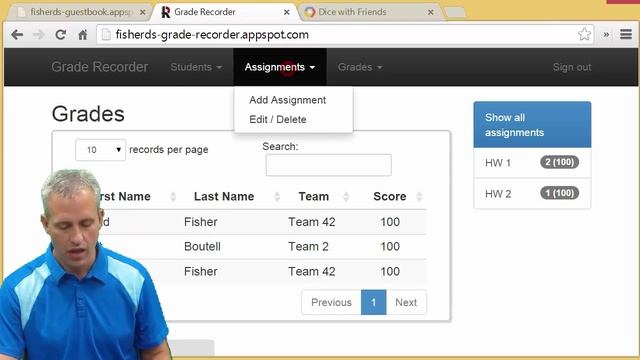Collapse the Assignments dropdown menu
The image size is (640, 360).
pyautogui.click(x=280, y=67)
